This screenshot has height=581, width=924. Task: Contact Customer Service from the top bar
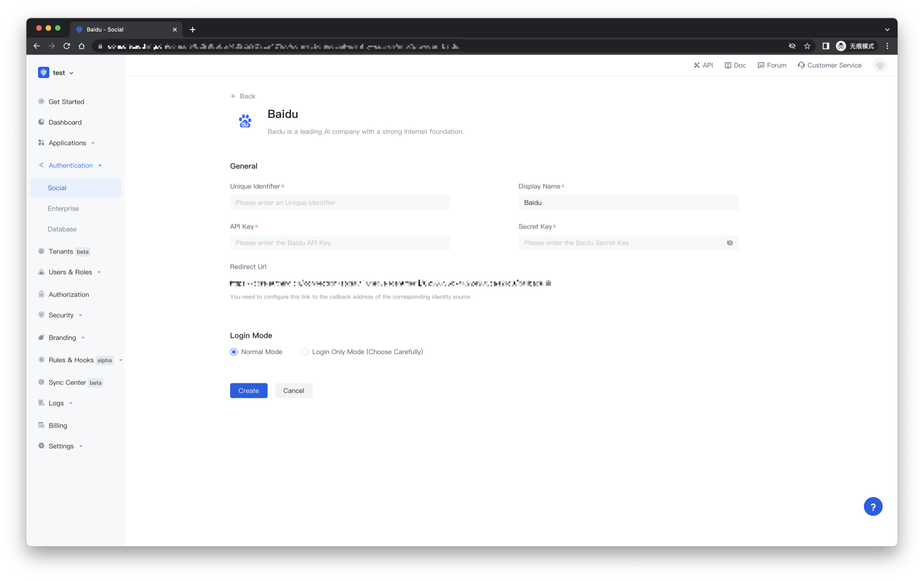(829, 65)
